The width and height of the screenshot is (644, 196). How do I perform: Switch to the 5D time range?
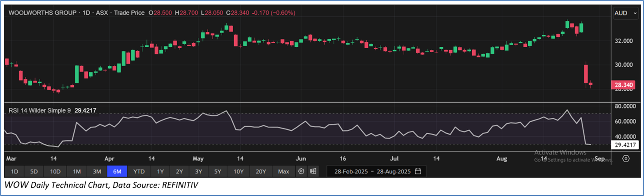pos(34,171)
